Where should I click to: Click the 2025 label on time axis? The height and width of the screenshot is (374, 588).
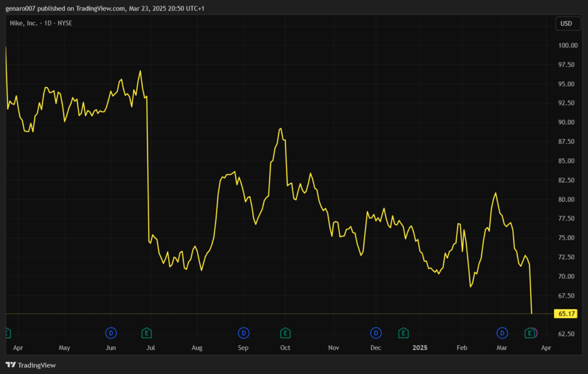(420, 348)
